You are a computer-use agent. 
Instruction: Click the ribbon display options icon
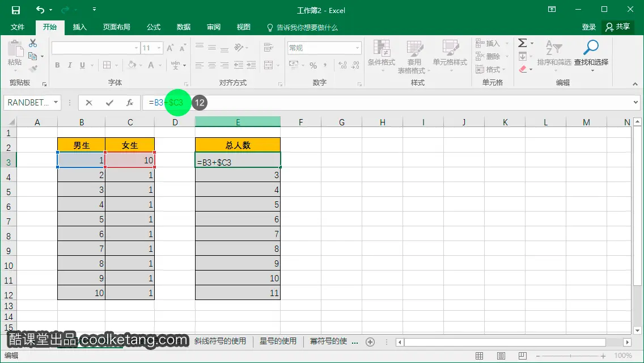click(552, 10)
